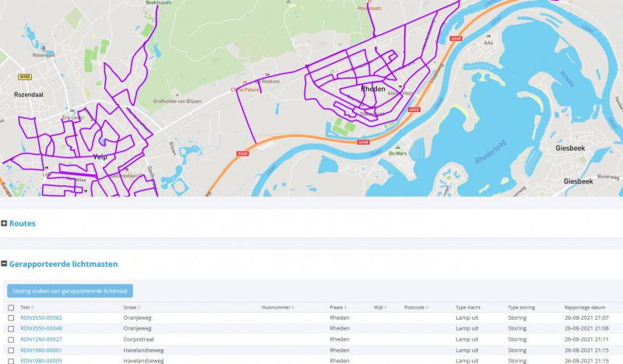Click the A44 marker icon on map

(x=488, y=37)
